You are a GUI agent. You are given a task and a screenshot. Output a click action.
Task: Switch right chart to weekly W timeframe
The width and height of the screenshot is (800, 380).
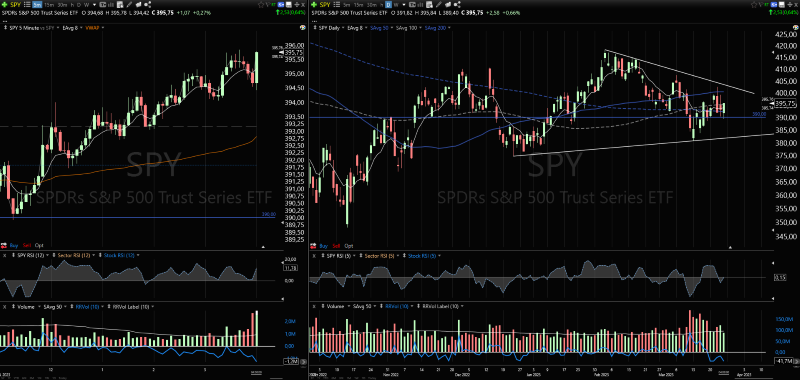[396, 5]
